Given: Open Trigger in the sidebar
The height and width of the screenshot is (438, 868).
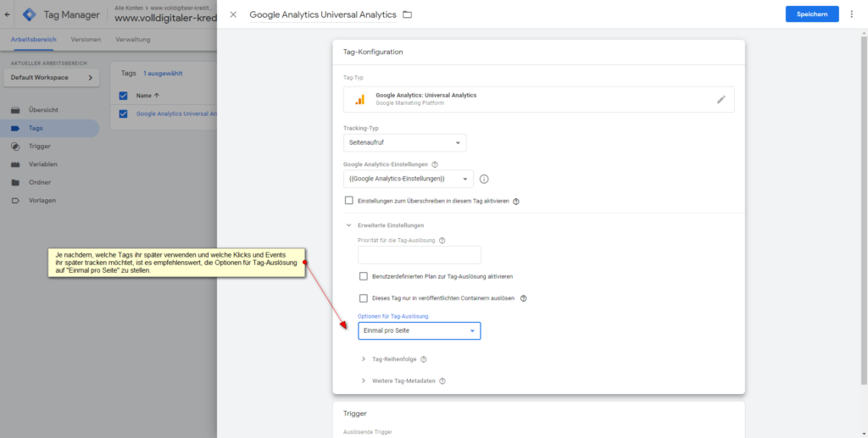Looking at the screenshot, I should tap(39, 146).
